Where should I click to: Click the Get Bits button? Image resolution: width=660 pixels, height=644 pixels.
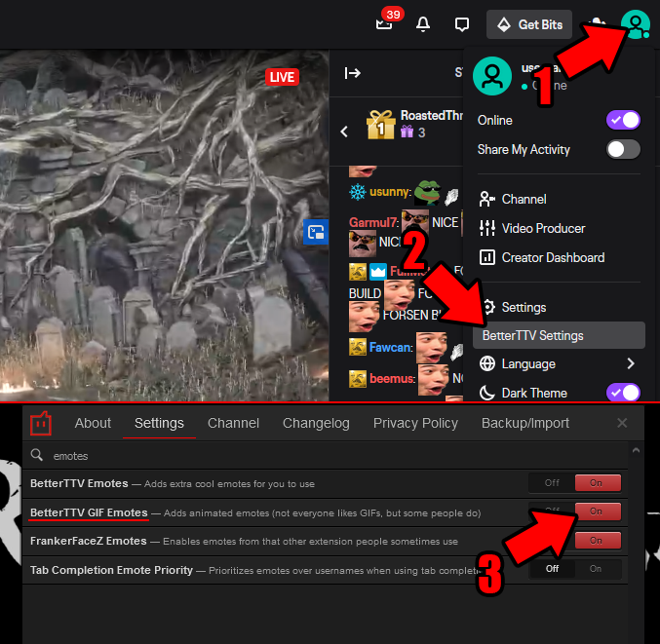(x=529, y=24)
